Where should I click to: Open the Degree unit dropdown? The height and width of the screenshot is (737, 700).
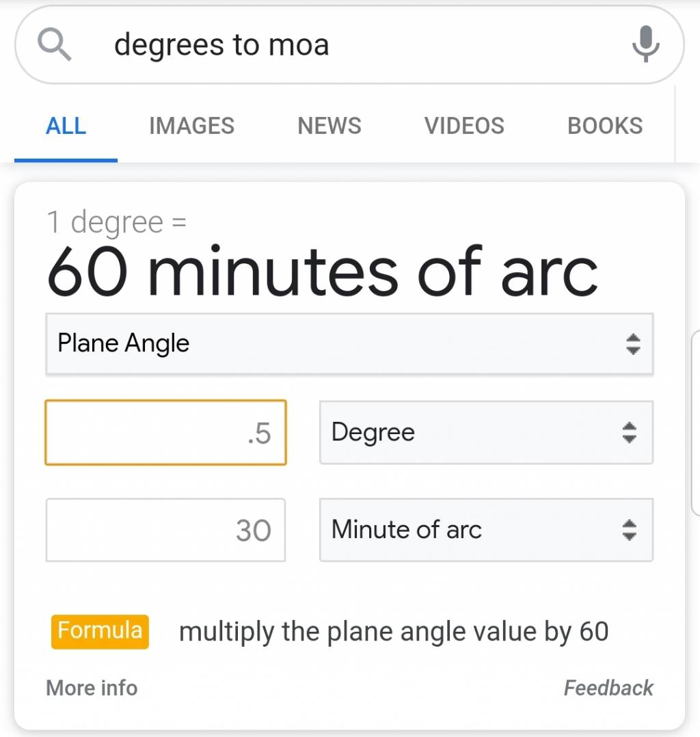click(486, 432)
